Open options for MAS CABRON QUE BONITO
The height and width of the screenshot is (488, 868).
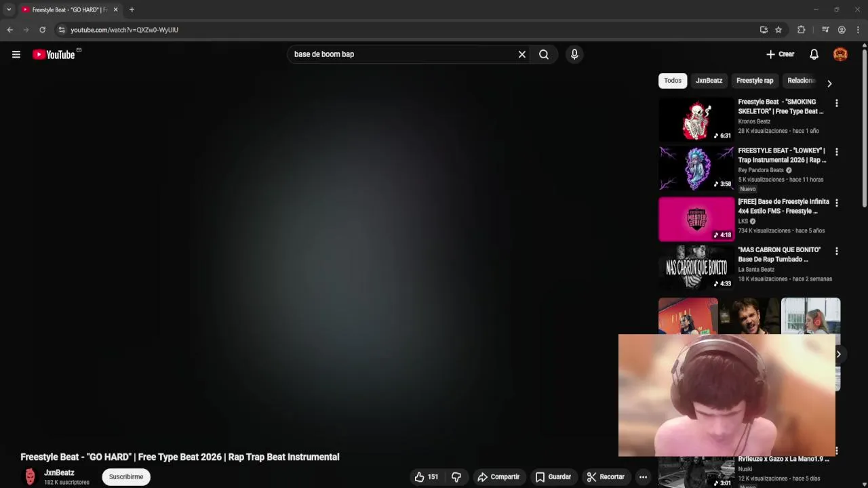[x=836, y=251]
